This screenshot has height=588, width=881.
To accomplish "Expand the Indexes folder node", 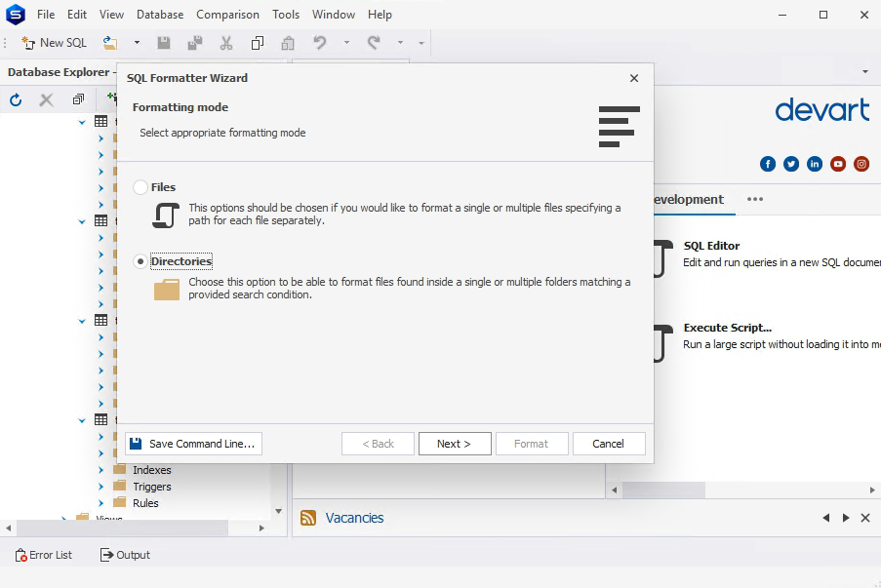I will tap(101, 470).
